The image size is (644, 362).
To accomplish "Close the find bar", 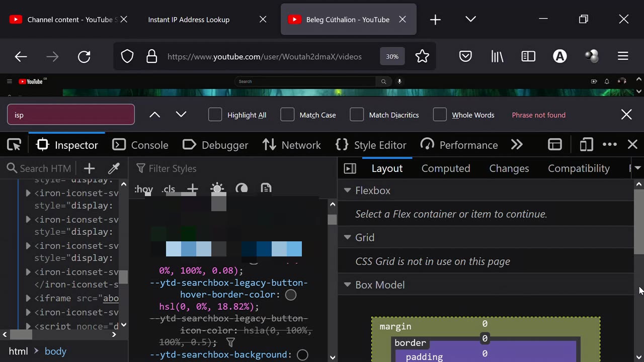I will click(x=626, y=115).
